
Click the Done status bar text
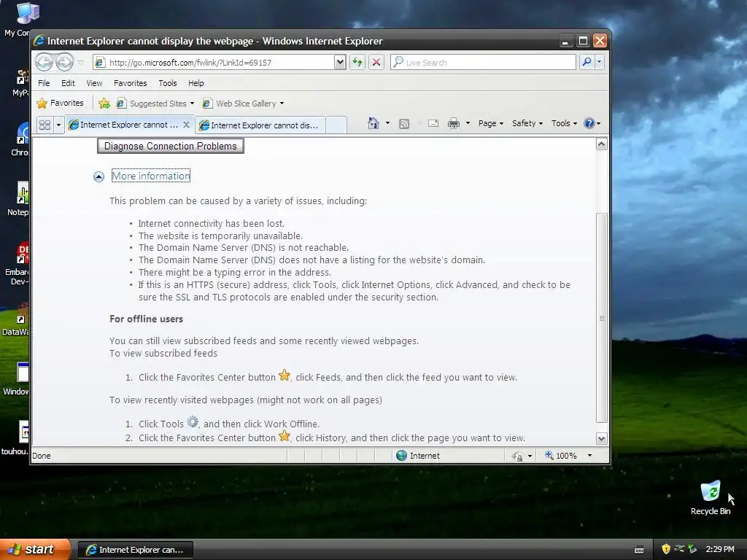42,456
